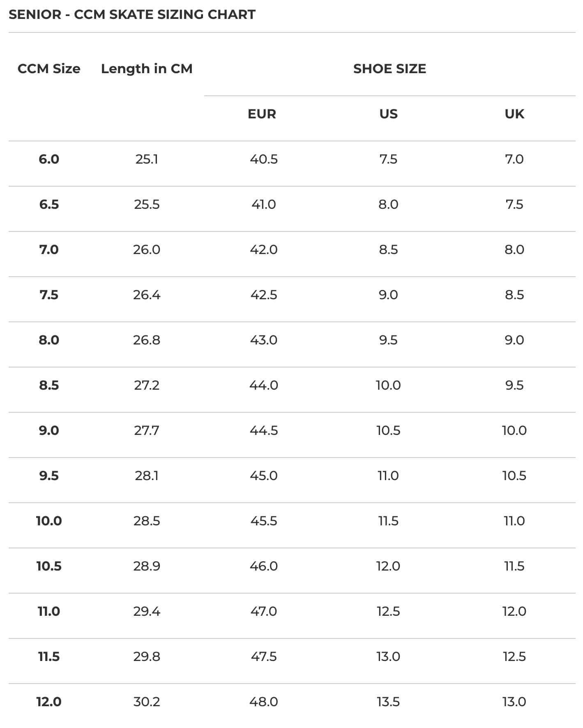Click the EUR 44.5 value
Viewport: 583px width, 728px height.
click(264, 430)
